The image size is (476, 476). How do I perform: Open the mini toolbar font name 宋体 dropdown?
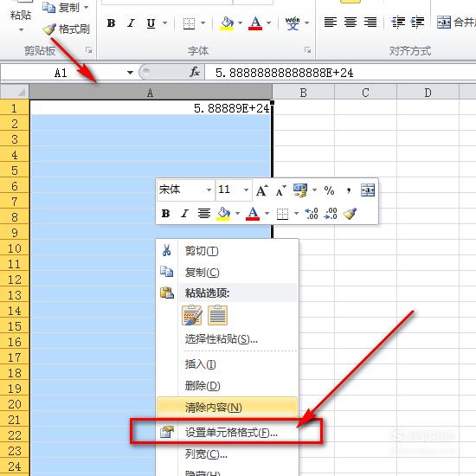pos(209,190)
